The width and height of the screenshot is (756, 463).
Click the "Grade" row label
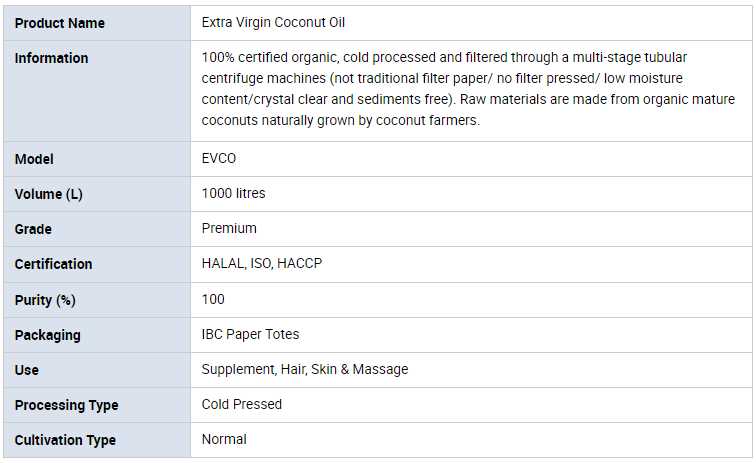[x=33, y=229]
